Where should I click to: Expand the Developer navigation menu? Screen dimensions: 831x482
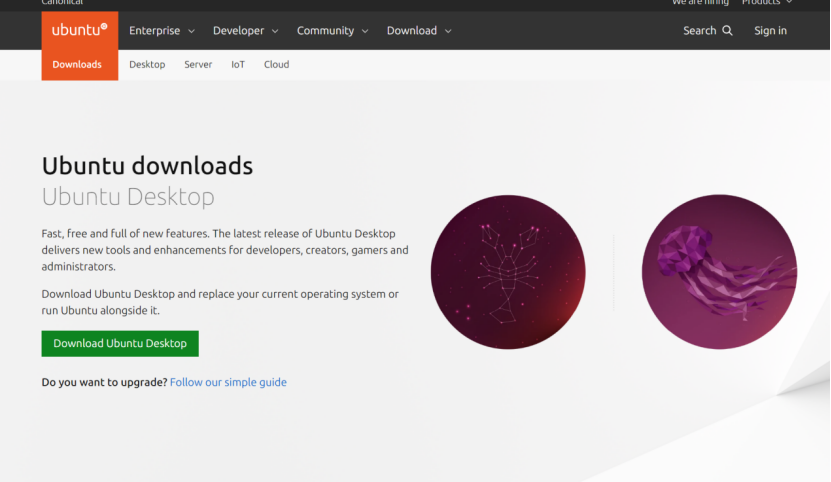pyautogui.click(x=245, y=31)
